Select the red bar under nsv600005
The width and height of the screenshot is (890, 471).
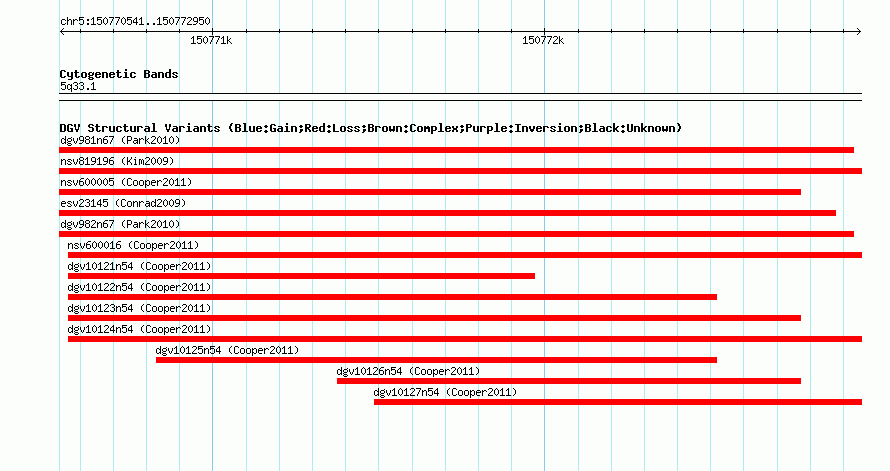click(x=430, y=192)
